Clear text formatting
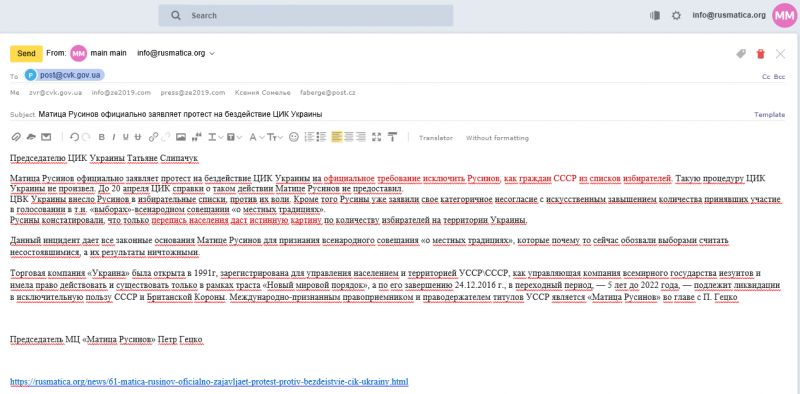The width and height of the screenshot is (800, 394). (392, 137)
